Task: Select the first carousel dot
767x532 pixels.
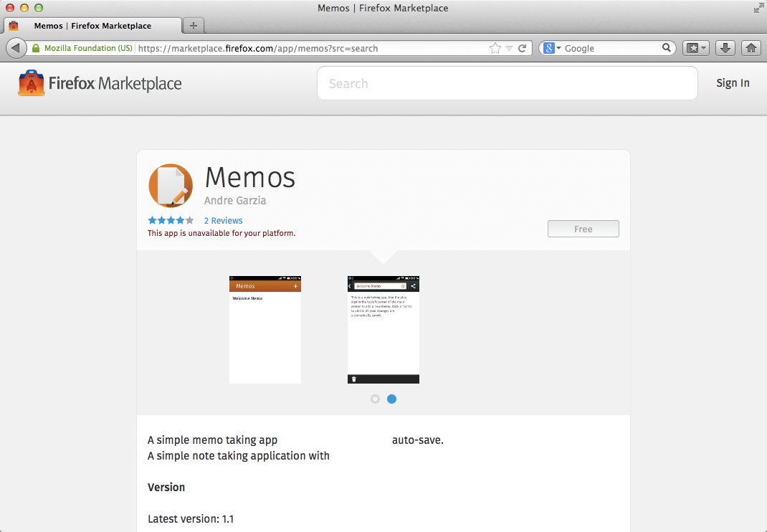Action: point(375,399)
